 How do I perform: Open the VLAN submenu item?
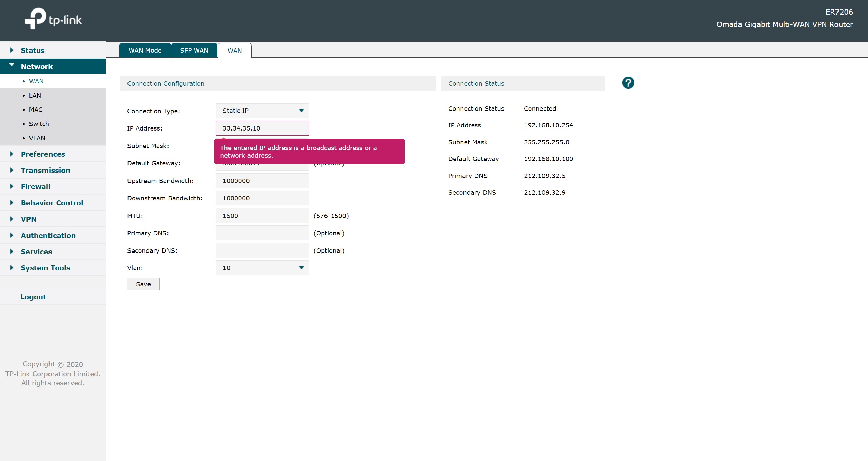click(x=37, y=138)
